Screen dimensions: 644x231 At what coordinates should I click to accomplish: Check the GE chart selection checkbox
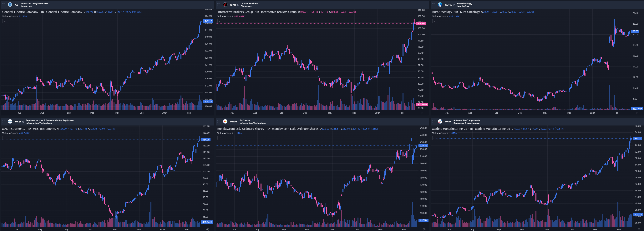pos(3,4)
